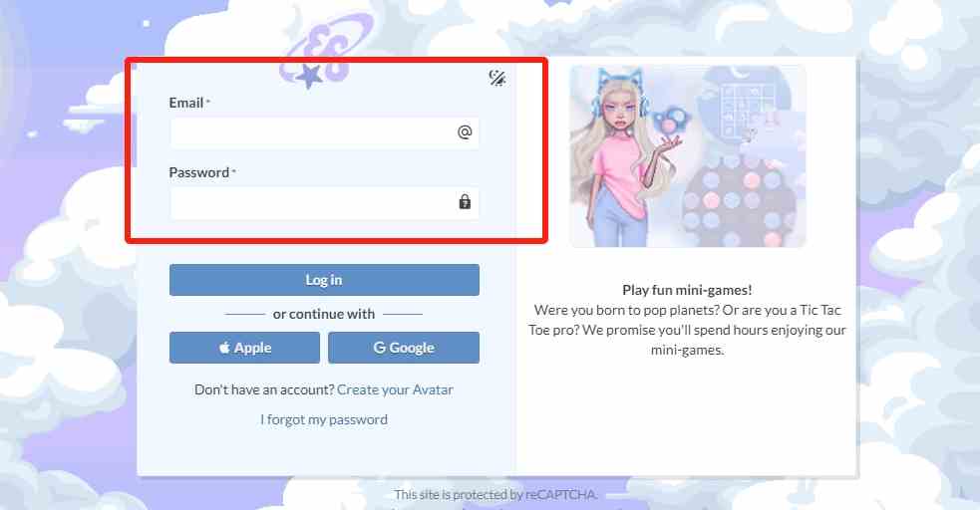Image resolution: width=980 pixels, height=510 pixels.
Task: Toggle the moon/sun dark mode icon
Action: click(x=496, y=78)
